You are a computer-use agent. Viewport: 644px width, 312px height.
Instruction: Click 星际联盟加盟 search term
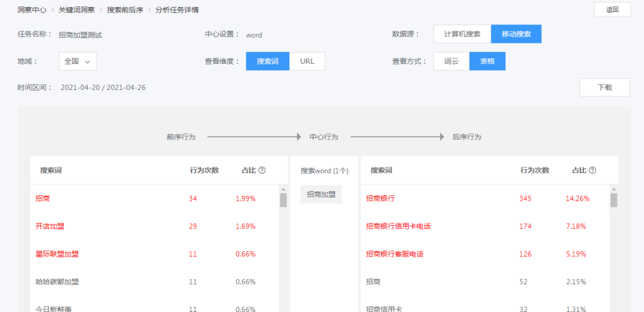click(57, 254)
